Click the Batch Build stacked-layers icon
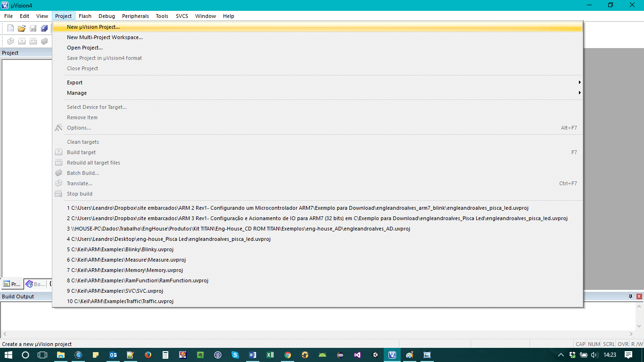The height and width of the screenshot is (362, 644). [44, 41]
